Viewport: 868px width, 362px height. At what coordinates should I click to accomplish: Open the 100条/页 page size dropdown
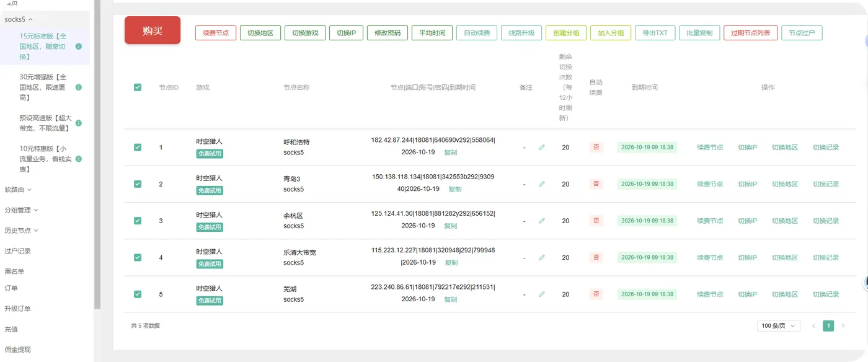[779, 325]
